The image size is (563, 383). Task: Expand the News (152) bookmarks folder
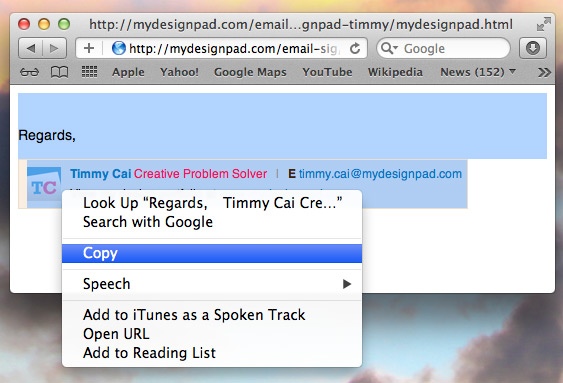pos(478,72)
